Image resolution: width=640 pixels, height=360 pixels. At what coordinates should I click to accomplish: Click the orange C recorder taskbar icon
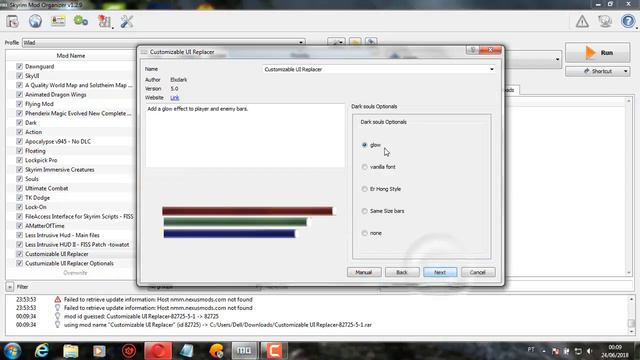pyautogui.click(x=274, y=351)
